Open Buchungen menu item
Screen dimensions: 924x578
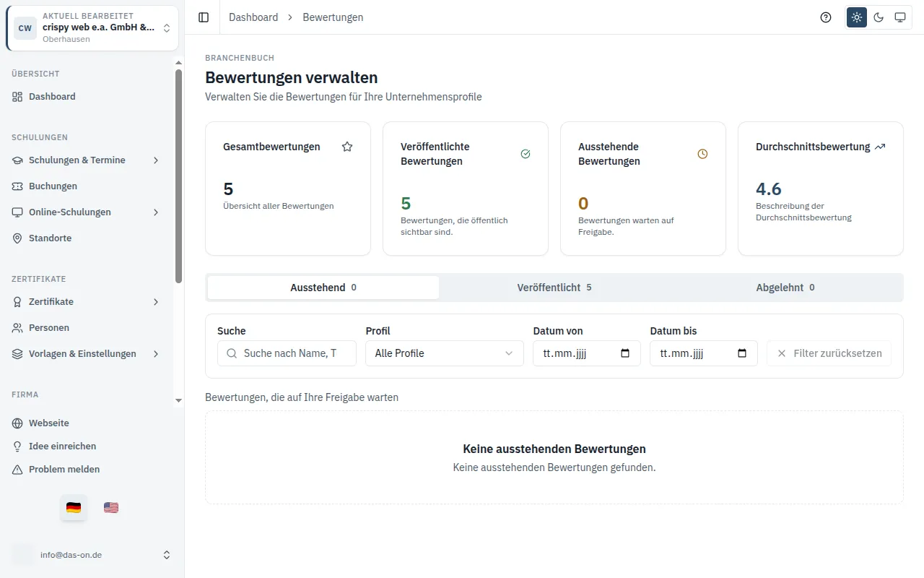coord(87,186)
